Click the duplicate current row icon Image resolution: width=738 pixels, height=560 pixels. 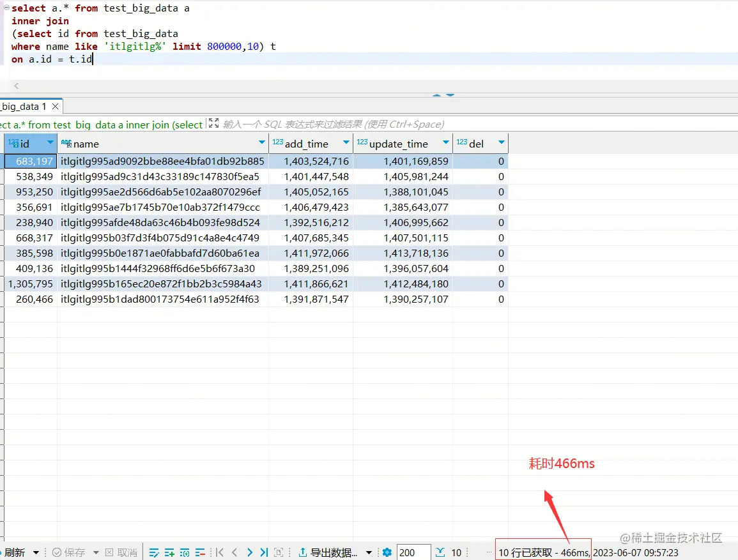(x=185, y=552)
